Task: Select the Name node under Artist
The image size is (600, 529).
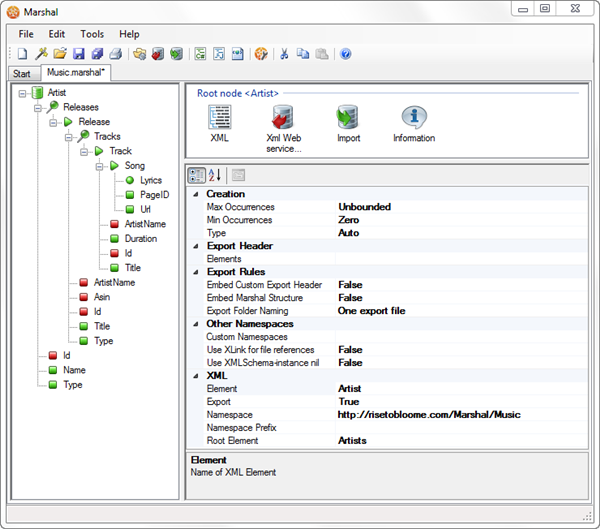Action: (x=74, y=370)
